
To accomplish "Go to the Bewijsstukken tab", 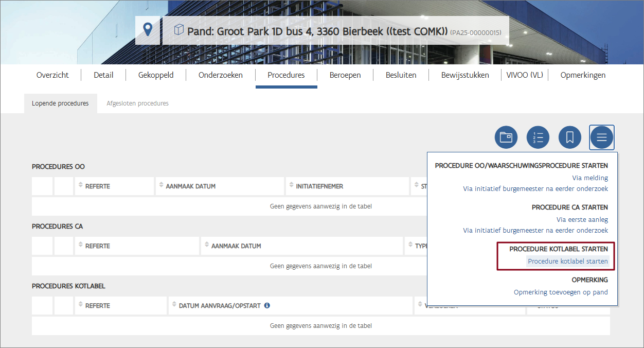I will click(465, 75).
